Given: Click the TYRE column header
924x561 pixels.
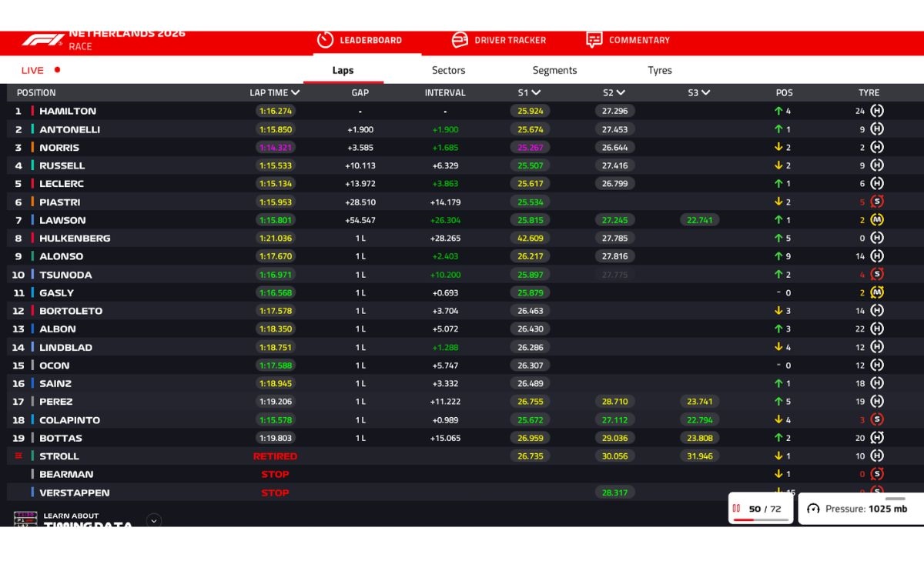Looking at the screenshot, I should 869,92.
